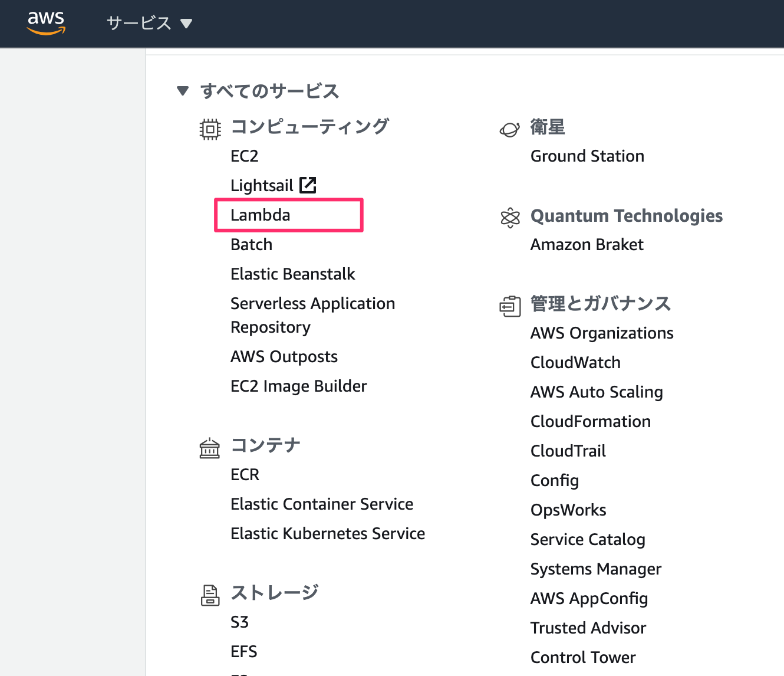Open AWS Auto Scaling

[x=597, y=392]
